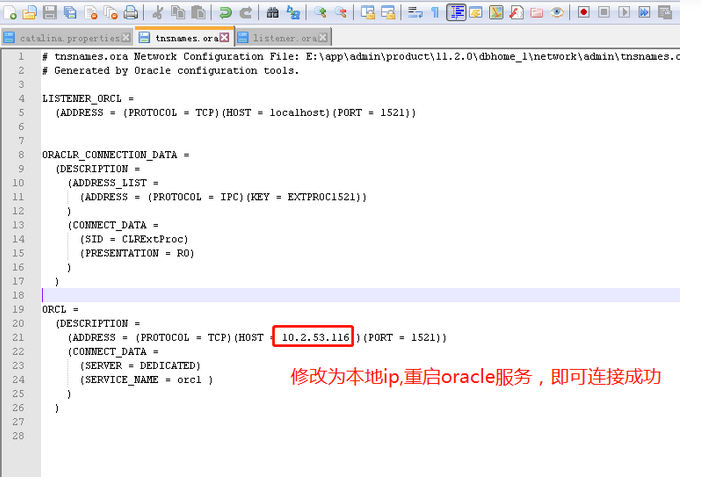Image resolution: width=701 pixels, height=479 pixels.
Task: Close the catalina.properties tab
Action: point(126,38)
